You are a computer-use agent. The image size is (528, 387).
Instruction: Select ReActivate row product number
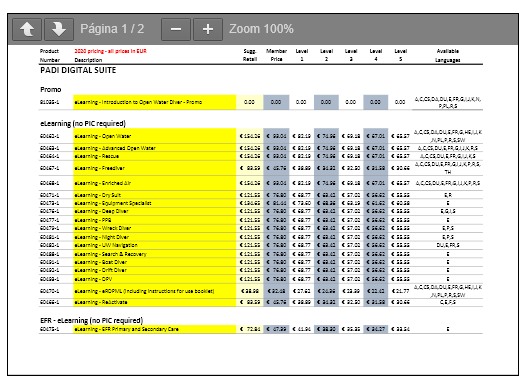50,302
